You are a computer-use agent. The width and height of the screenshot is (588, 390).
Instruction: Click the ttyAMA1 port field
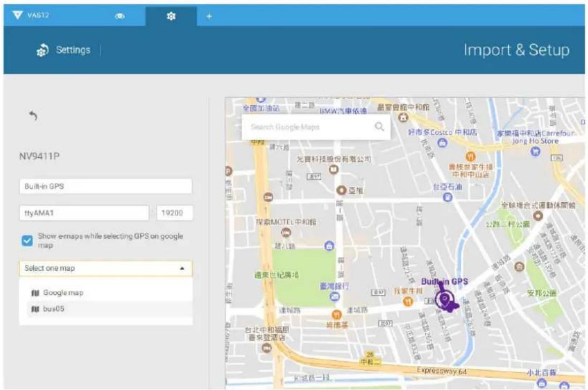[x=84, y=213]
